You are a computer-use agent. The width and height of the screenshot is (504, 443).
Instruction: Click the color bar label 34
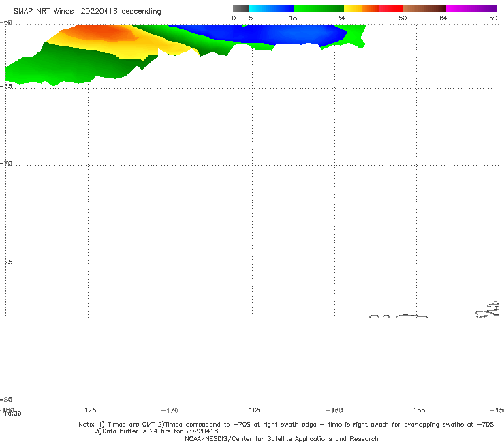(x=341, y=18)
